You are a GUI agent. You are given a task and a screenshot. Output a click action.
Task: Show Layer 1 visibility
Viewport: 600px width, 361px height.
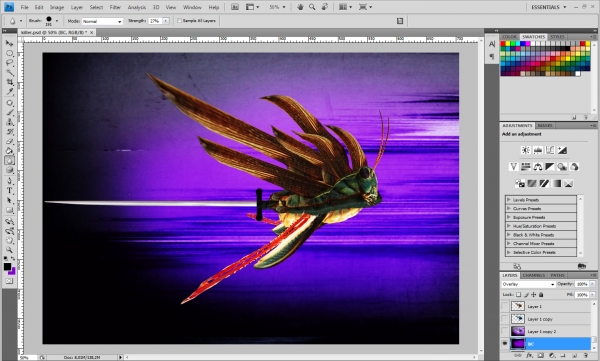tap(505, 306)
